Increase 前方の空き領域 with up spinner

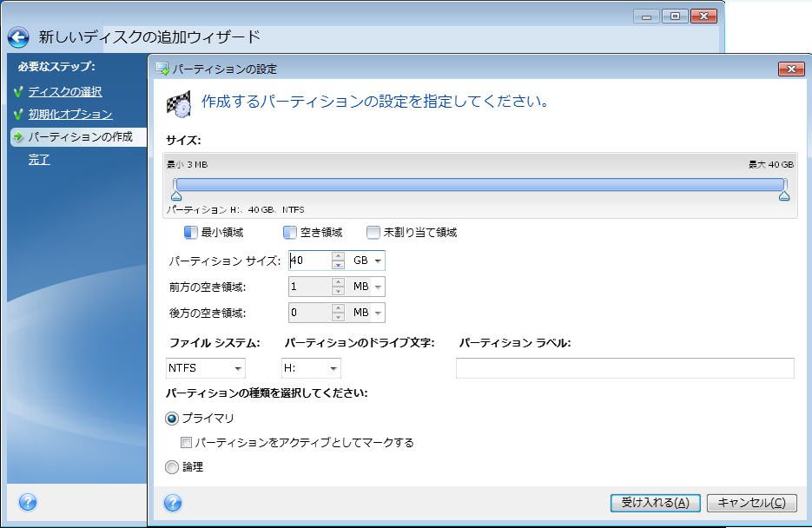point(338,282)
